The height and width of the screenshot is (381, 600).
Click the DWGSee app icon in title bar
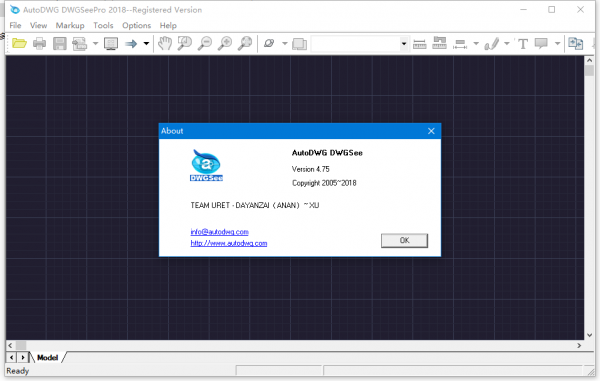(x=15, y=10)
